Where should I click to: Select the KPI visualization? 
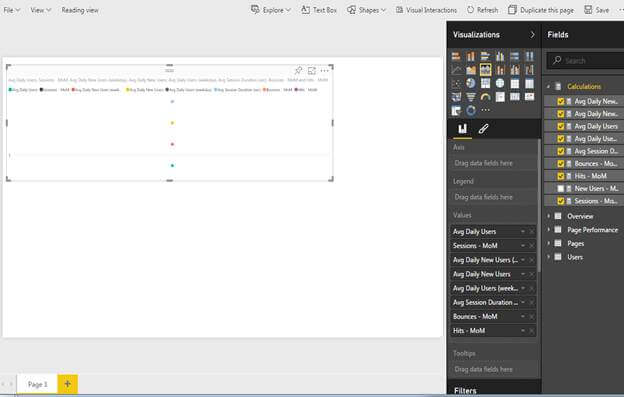[x=530, y=97]
